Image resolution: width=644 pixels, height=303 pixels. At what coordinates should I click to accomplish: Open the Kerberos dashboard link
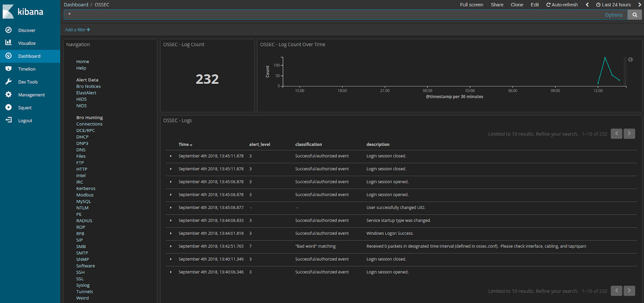click(x=86, y=189)
